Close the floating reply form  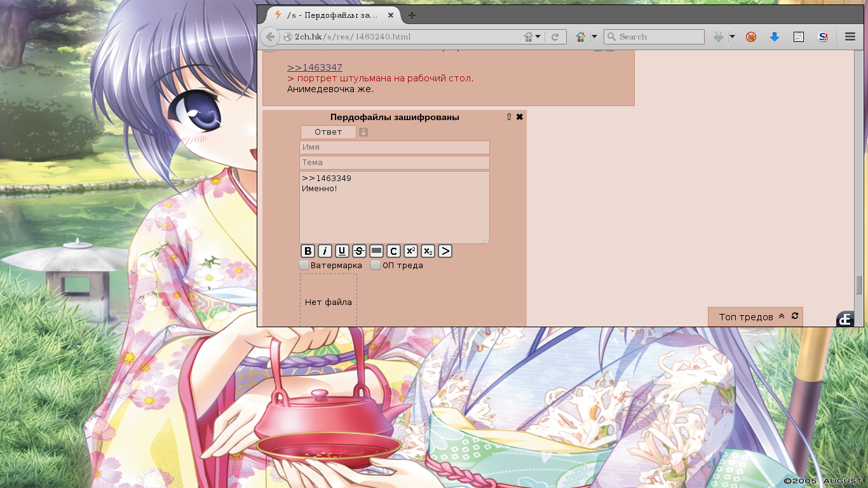point(520,117)
